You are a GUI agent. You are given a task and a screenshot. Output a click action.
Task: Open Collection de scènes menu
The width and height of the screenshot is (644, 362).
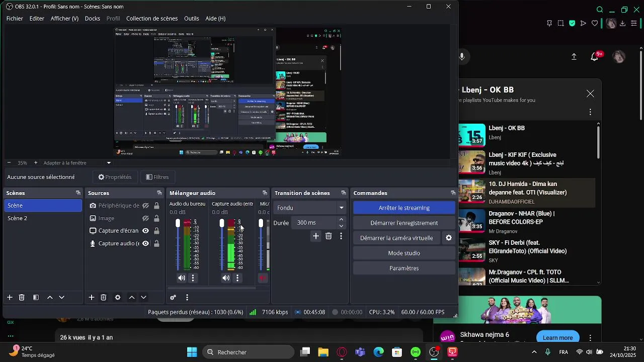(x=152, y=19)
